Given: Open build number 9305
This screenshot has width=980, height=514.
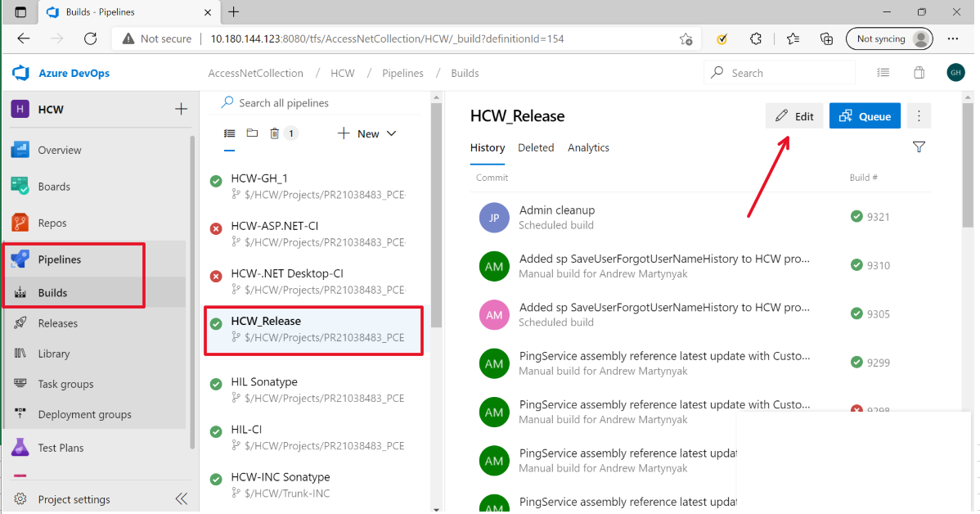Looking at the screenshot, I should (878, 314).
